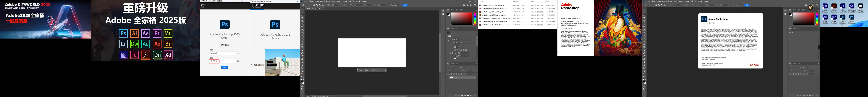The image size is (868, 97).
Task: Choose Subtract from Selection mode in options bar
Action: [x=320, y=5]
